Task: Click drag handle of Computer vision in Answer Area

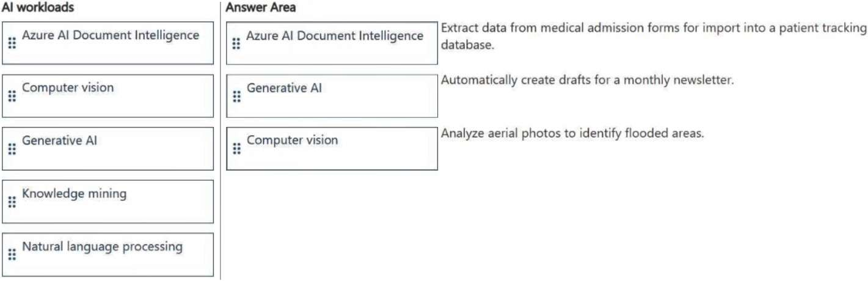Action: (236, 149)
